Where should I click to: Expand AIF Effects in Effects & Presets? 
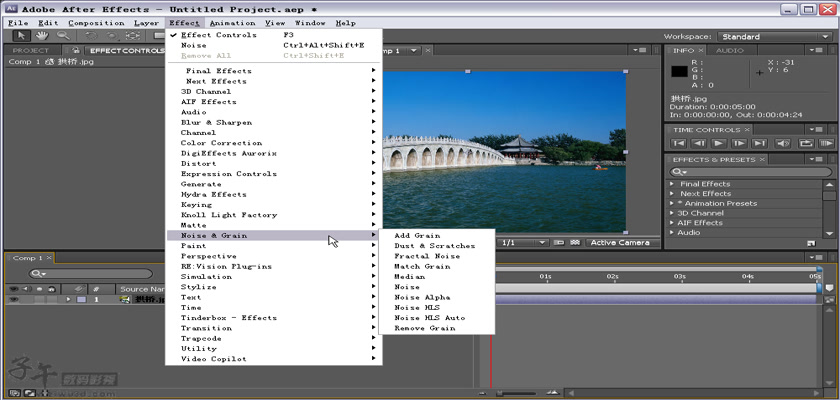(672, 223)
